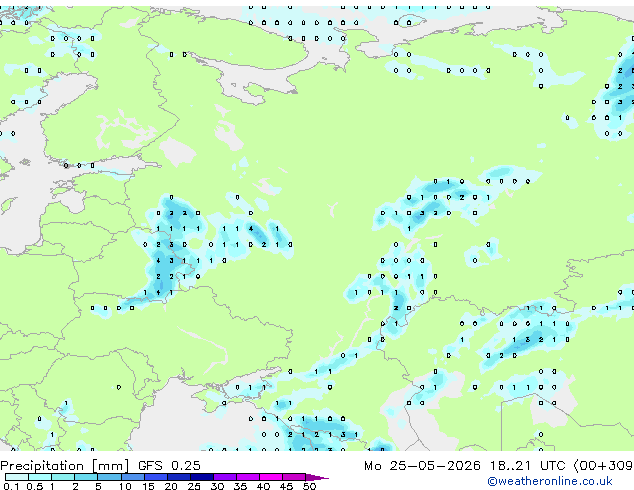This screenshot has height=490, width=634.
Task: Click the "0.5" legend scale label
Action: click(x=35, y=486)
